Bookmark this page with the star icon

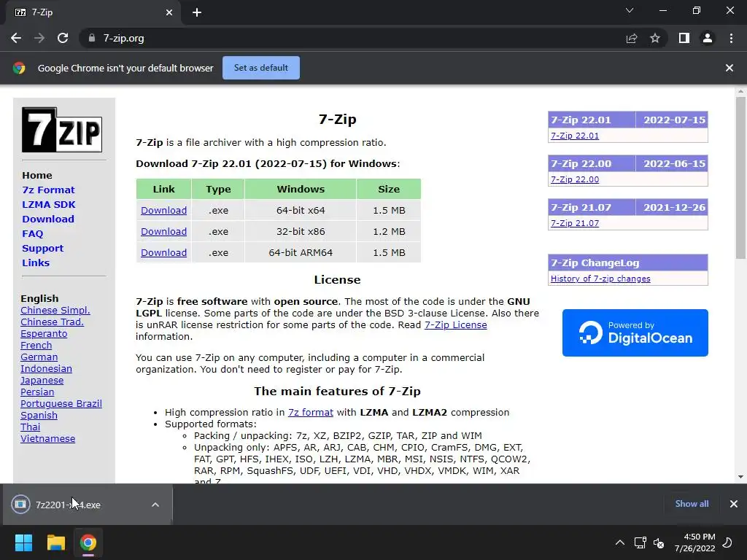(655, 38)
